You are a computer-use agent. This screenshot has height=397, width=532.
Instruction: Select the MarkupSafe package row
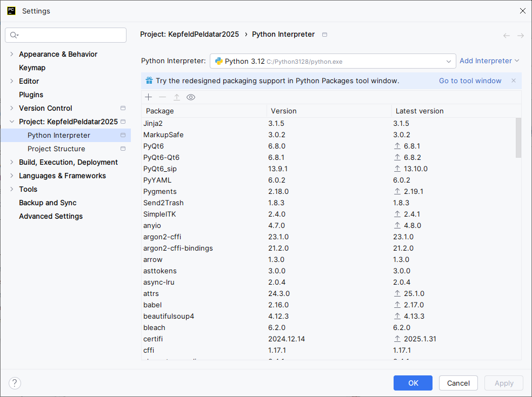coord(328,135)
